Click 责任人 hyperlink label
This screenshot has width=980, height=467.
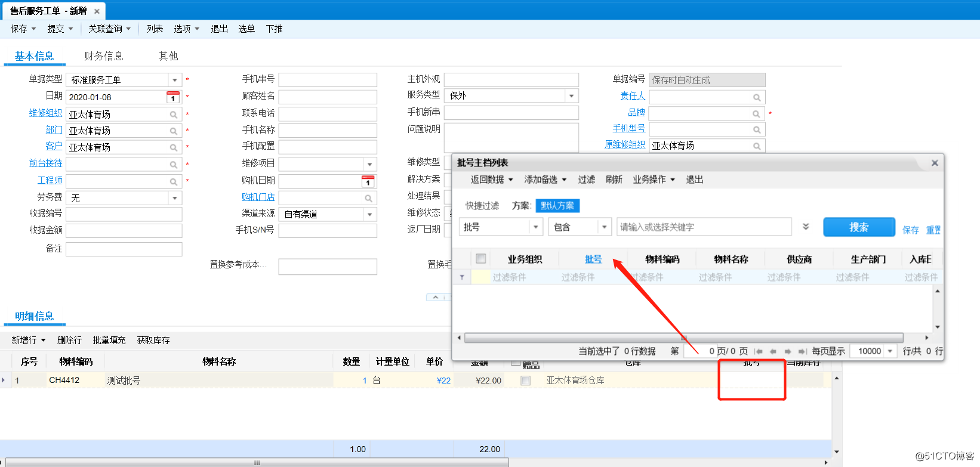[x=633, y=95]
